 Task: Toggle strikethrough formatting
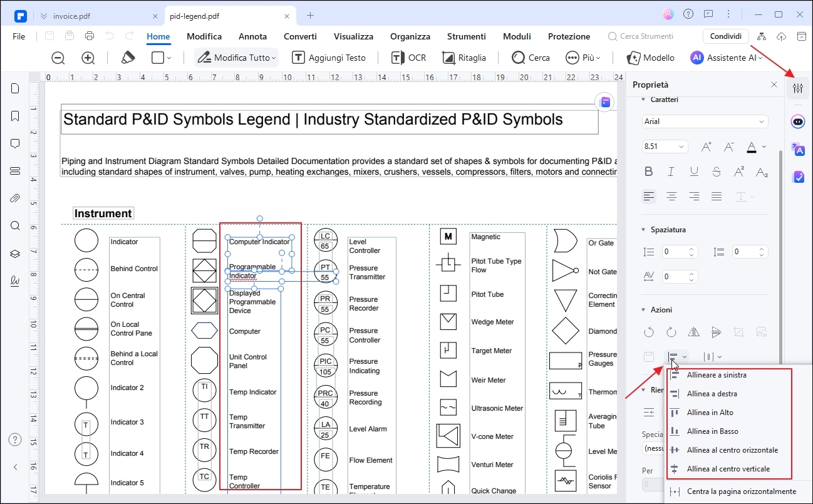click(717, 172)
